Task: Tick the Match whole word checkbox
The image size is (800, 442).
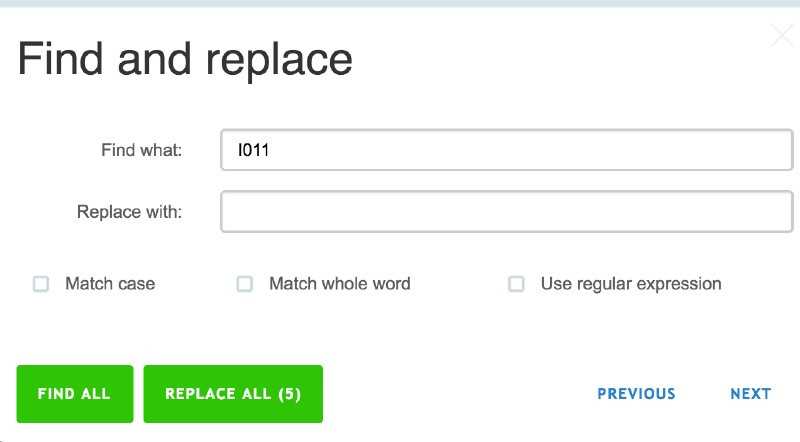Action: coord(244,284)
